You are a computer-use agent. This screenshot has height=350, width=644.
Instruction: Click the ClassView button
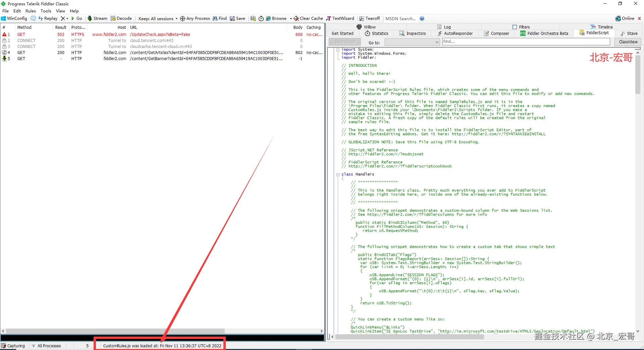[628, 42]
